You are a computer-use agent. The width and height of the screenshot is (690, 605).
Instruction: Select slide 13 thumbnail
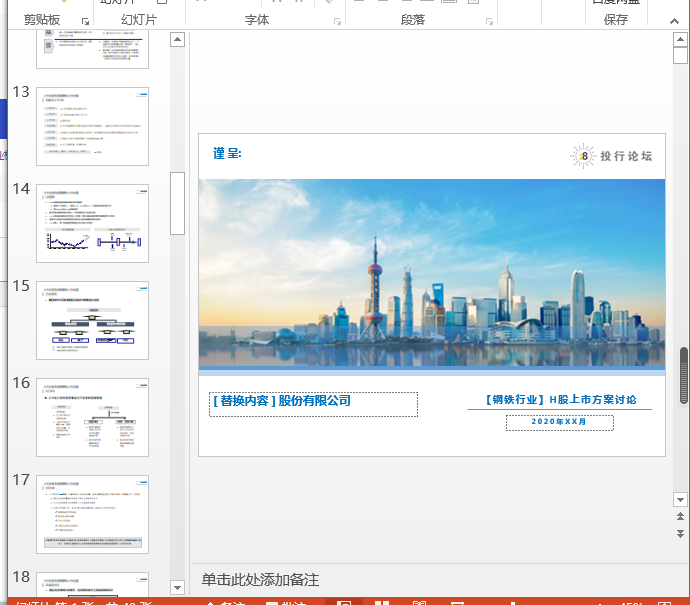coord(92,126)
